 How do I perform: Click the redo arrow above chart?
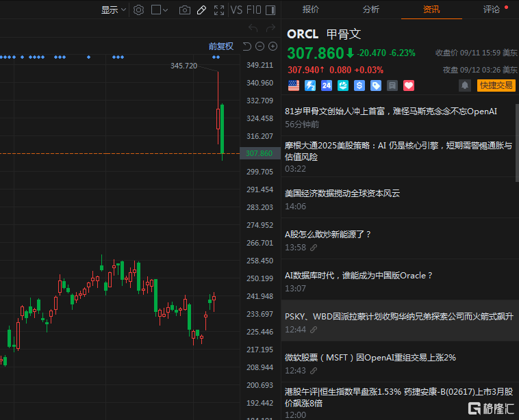click(270, 29)
